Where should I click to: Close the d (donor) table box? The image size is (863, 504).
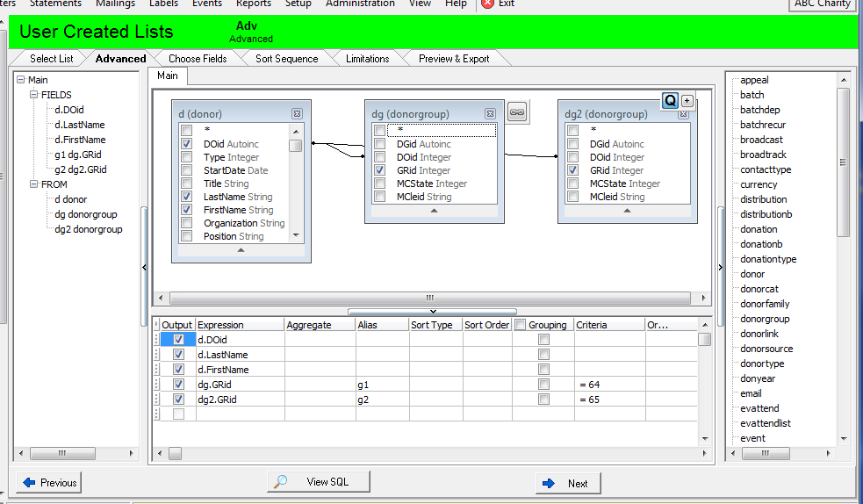tap(297, 114)
